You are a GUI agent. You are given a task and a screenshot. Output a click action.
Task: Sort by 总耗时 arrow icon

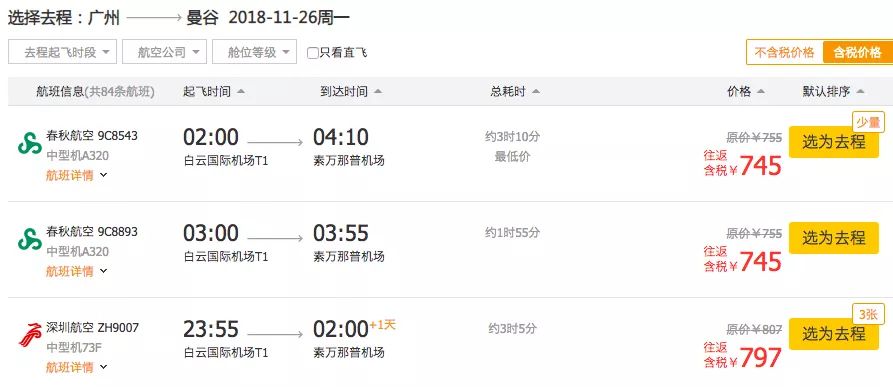(535, 92)
